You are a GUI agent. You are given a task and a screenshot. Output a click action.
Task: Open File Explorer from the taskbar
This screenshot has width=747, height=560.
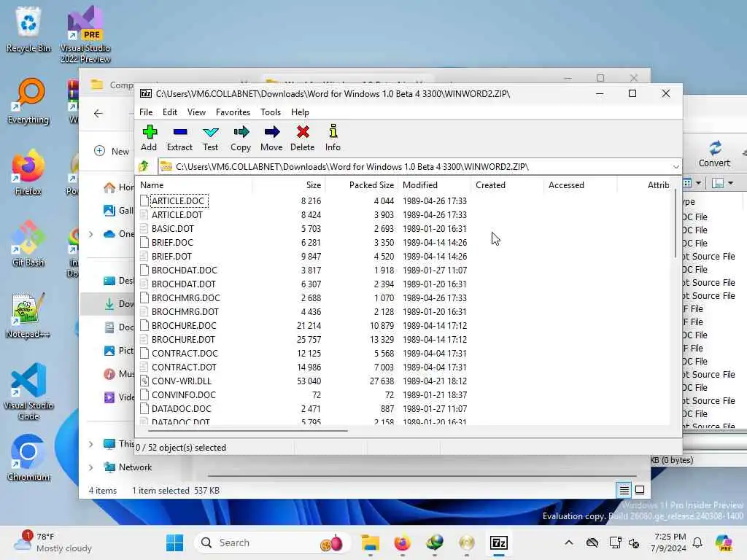(370, 542)
